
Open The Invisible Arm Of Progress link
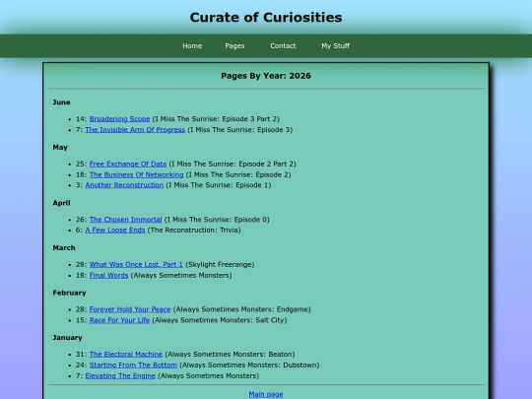pos(135,130)
